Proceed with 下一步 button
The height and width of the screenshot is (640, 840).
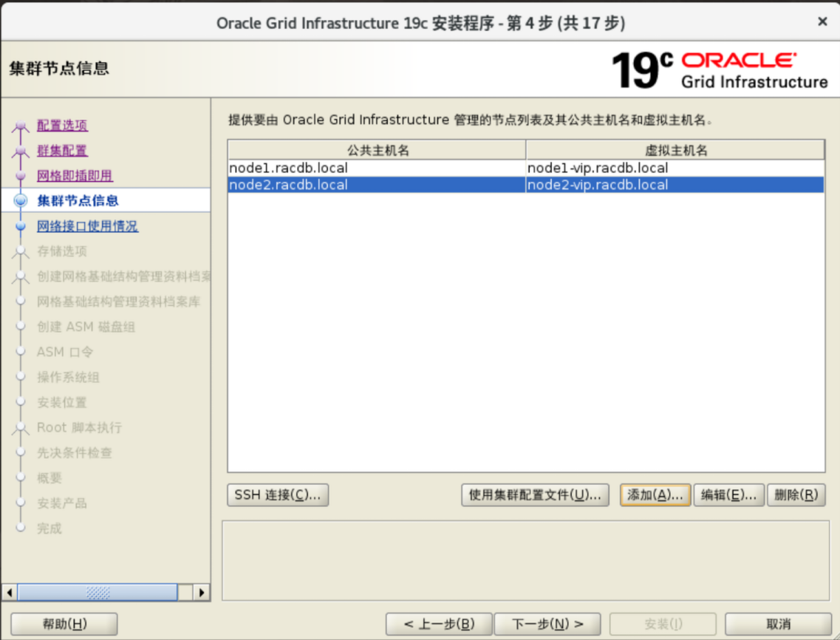(x=547, y=624)
